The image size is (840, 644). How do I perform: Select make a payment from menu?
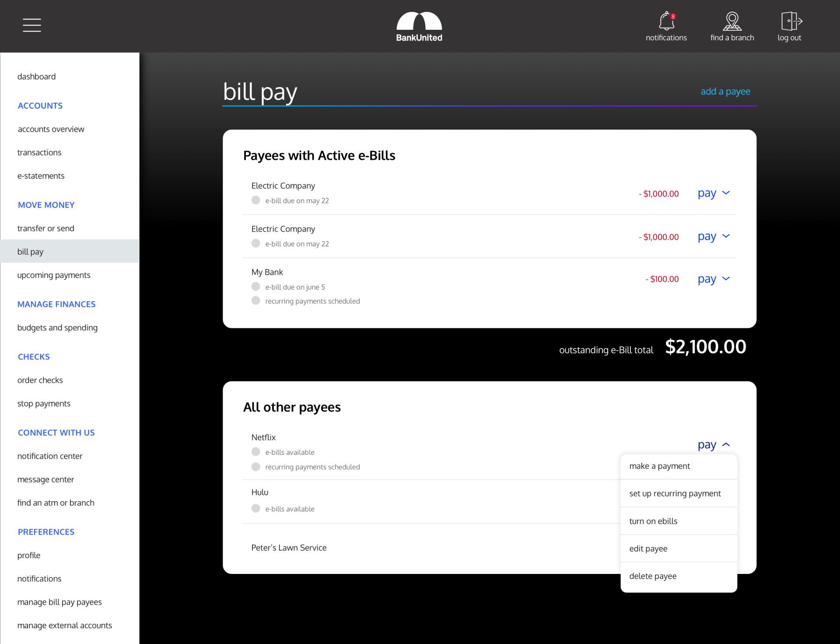point(659,466)
